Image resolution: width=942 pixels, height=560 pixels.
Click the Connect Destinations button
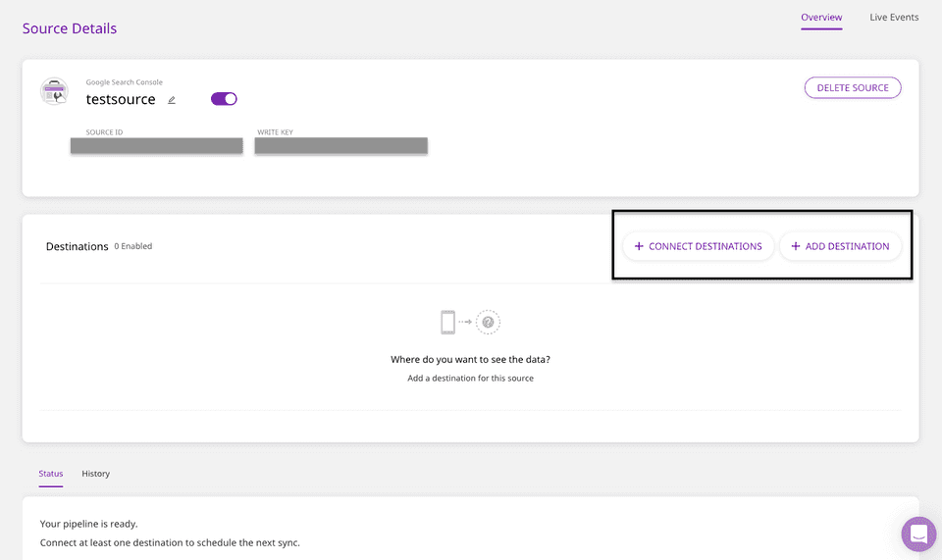tap(698, 246)
